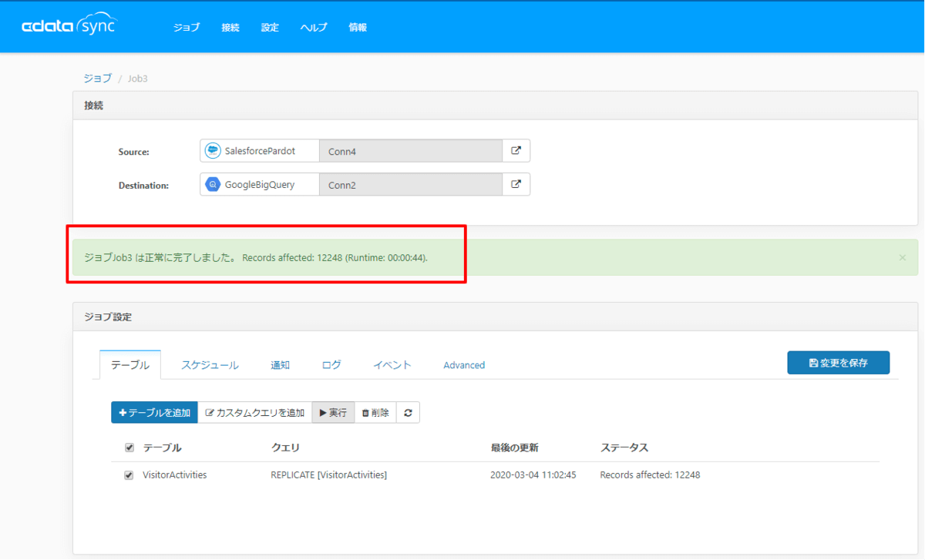Click the 変更を保存 save button

coord(839,363)
